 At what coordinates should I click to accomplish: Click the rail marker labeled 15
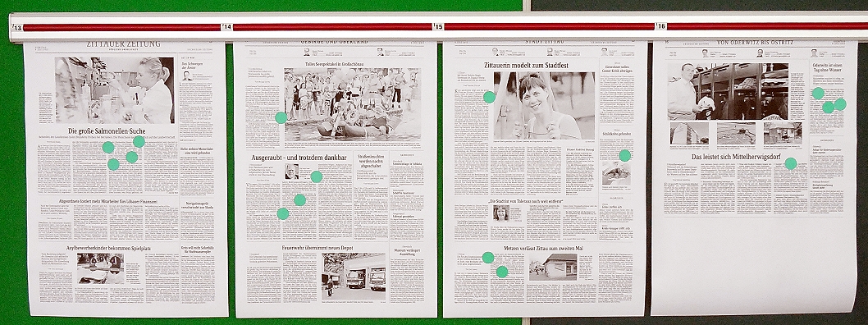438,26
